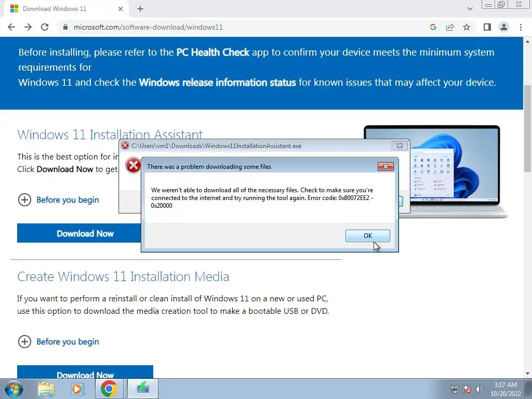Viewport: 532px width, 399px height.
Task: Go forward in Chrome
Action: coord(28,27)
